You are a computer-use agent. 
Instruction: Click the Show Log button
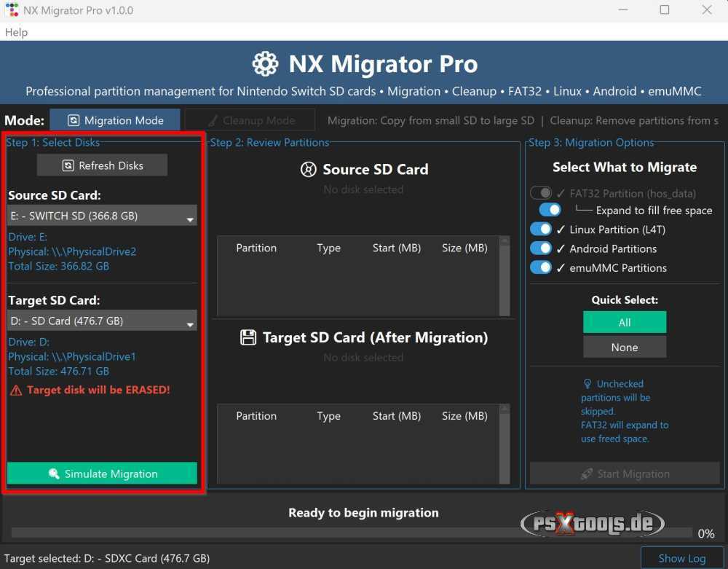click(x=683, y=558)
